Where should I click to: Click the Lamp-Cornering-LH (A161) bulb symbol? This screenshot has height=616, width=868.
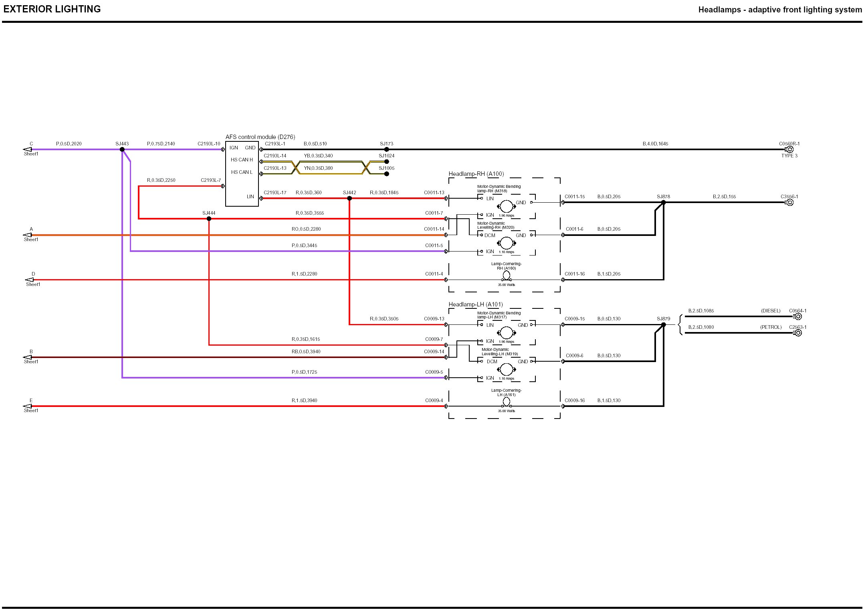pos(507,402)
